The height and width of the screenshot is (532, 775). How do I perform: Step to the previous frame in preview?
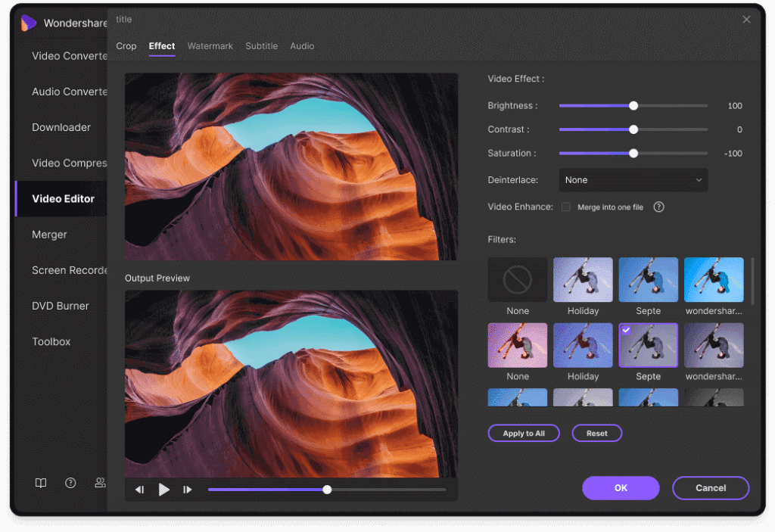coord(139,490)
